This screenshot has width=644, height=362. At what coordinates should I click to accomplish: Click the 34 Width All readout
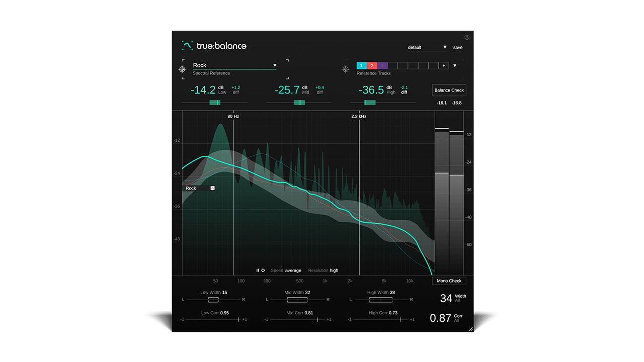tap(453, 298)
